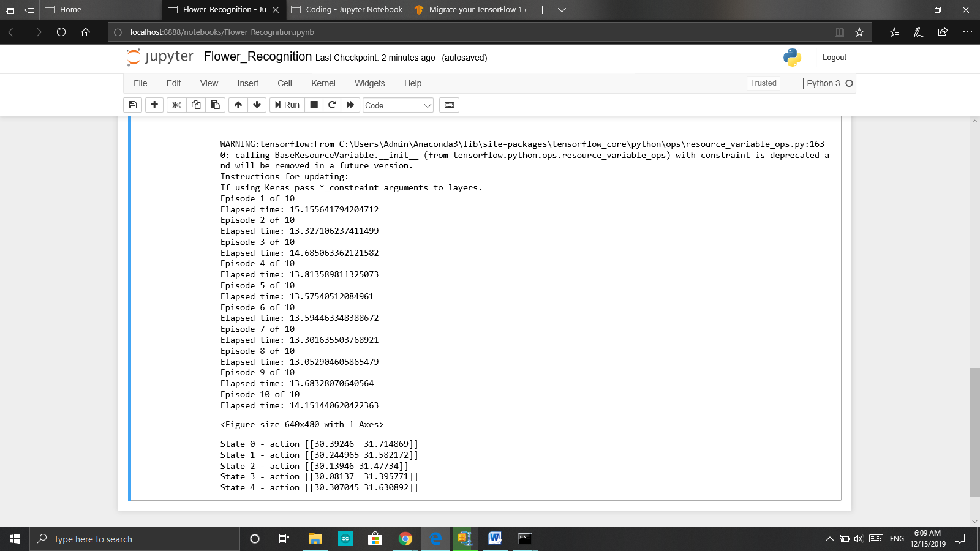Viewport: 980px width, 551px height.
Task: Move the selected cell up
Action: pos(238,105)
